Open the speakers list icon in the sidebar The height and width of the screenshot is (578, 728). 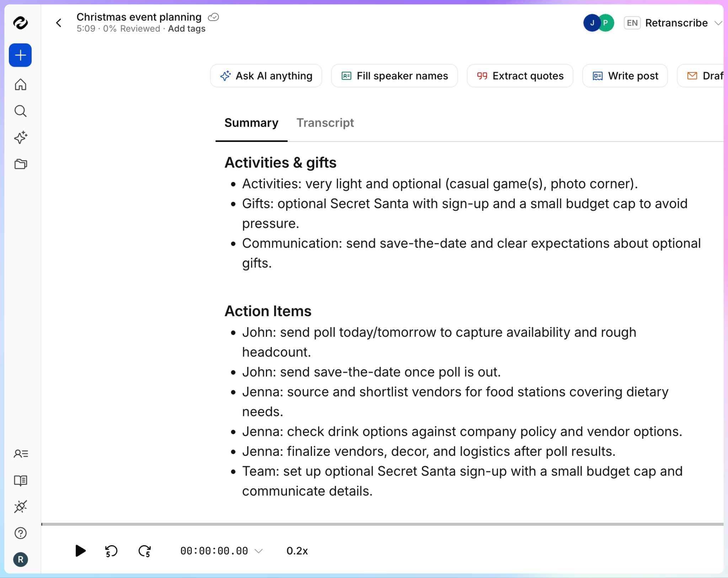21,454
